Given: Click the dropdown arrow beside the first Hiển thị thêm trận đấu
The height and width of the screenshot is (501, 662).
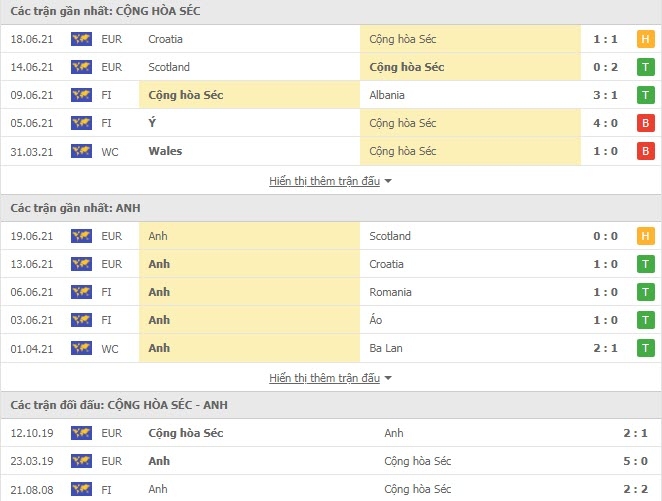Looking at the screenshot, I should tap(388, 181).
